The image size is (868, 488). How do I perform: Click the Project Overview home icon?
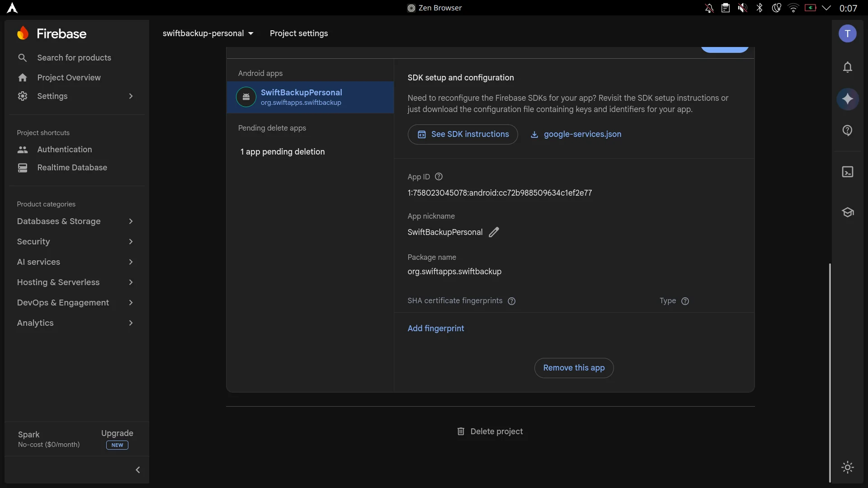[23, 78]
